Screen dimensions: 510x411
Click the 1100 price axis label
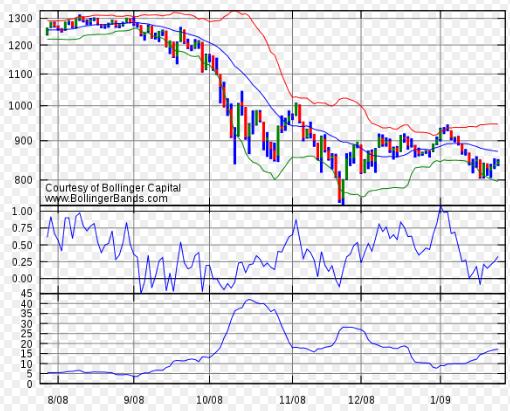tap(21, 74)
